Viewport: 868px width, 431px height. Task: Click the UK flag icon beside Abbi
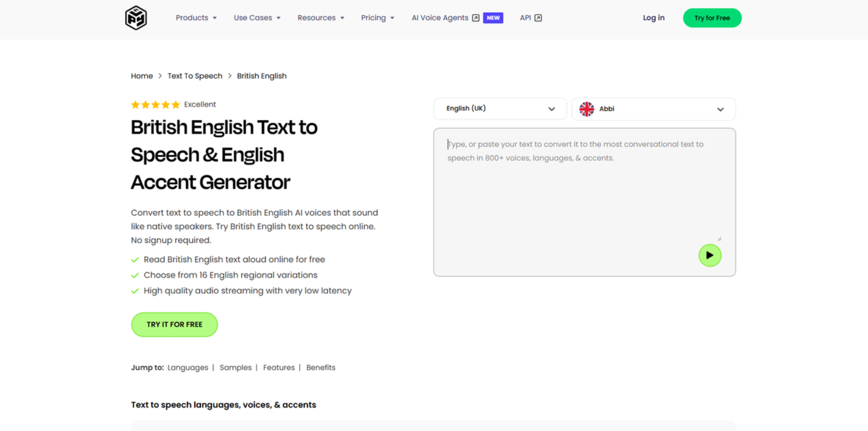(x=586, y=109)
